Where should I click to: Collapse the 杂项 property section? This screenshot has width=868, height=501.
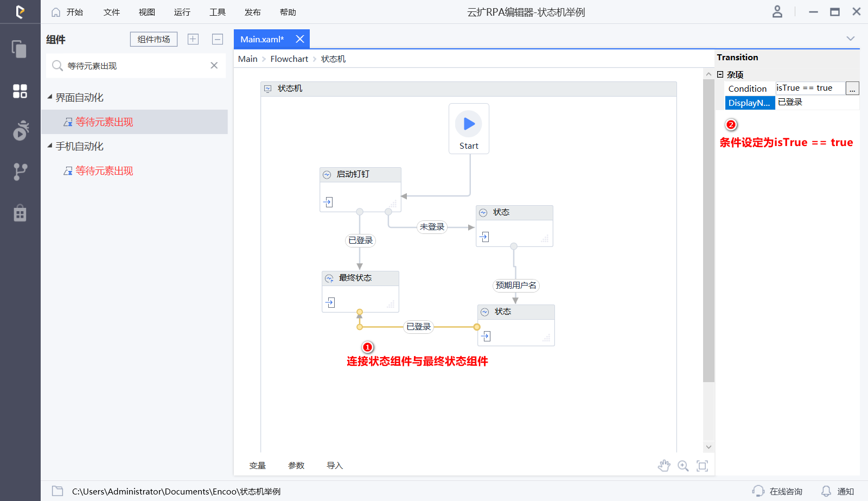point(720,74)
